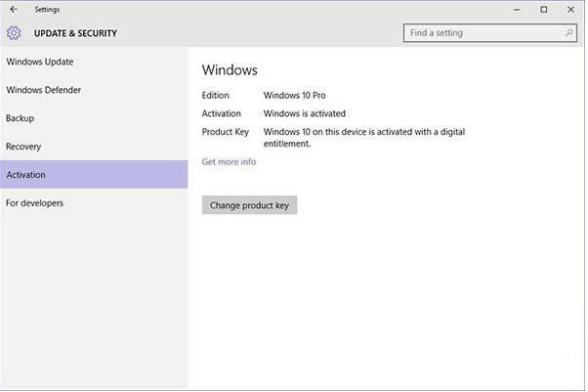Maximize the Settings window
This screenshot has width=588, height=392.
pyautogui.click(x=543, y=10)
